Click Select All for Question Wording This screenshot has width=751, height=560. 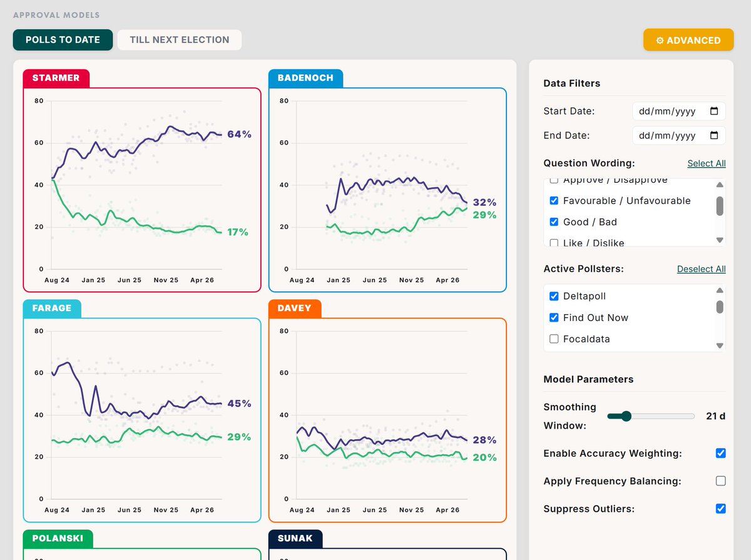click(x=707, y=163)
